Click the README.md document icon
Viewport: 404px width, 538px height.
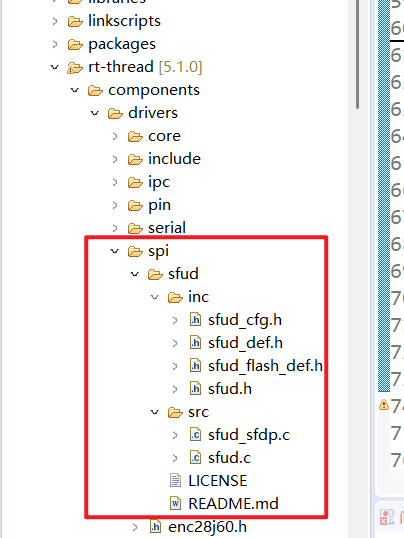[175, 504]
